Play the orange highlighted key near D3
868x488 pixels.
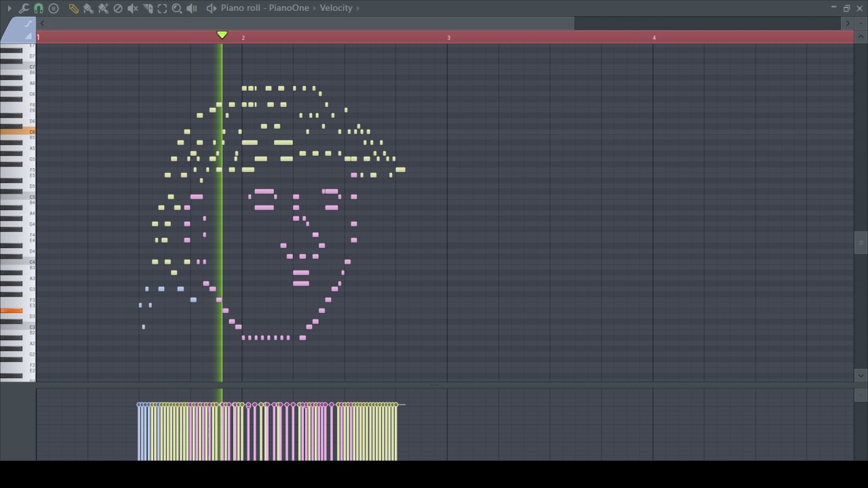pos(12,310)
